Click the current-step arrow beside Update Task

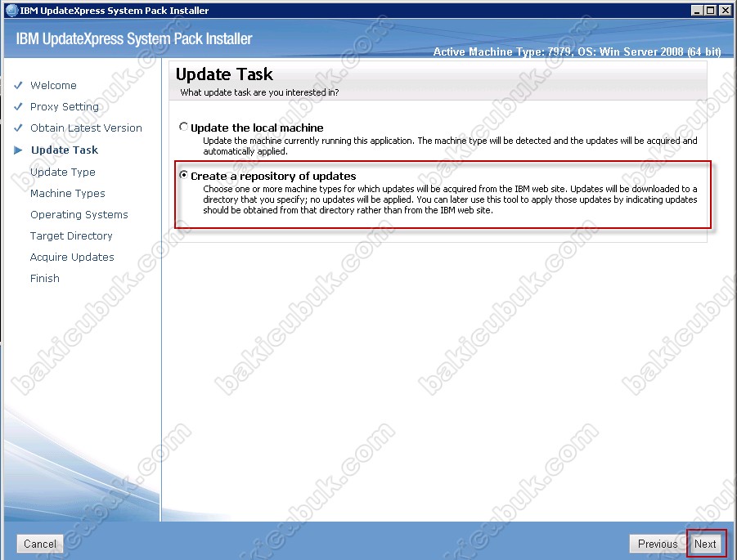pyautogui.click(x=18, y=150)
